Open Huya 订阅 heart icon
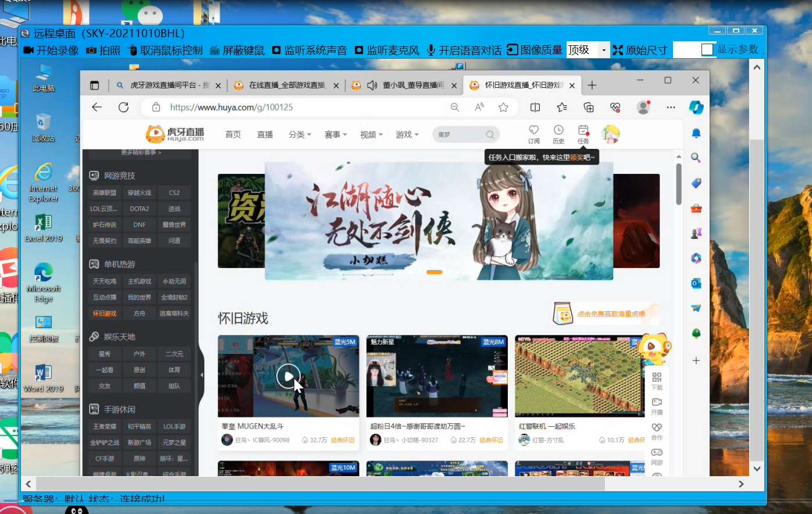Screen dimensions: 812x514 (x=533, y=130)
